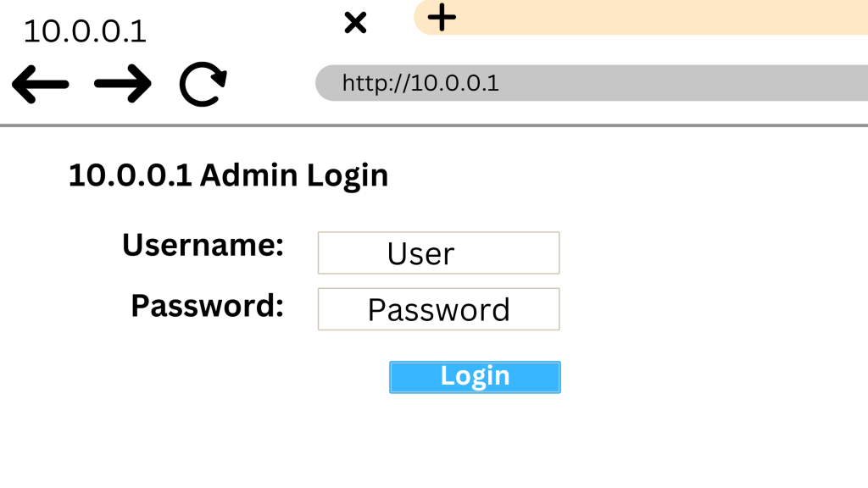The height and width of the screenshot is (488, 868).
Task: Focus the Username input field
Action: pos(438,252)
